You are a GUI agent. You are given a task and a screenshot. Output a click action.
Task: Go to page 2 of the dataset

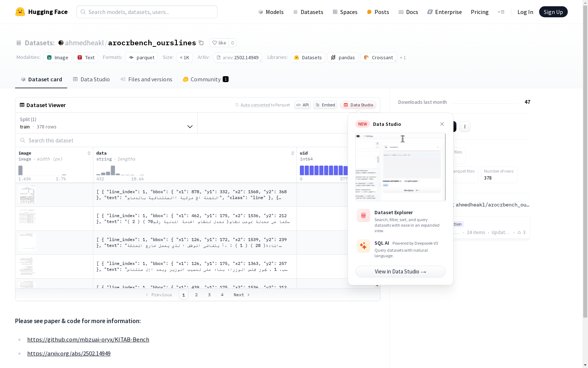tap(197, 295)
